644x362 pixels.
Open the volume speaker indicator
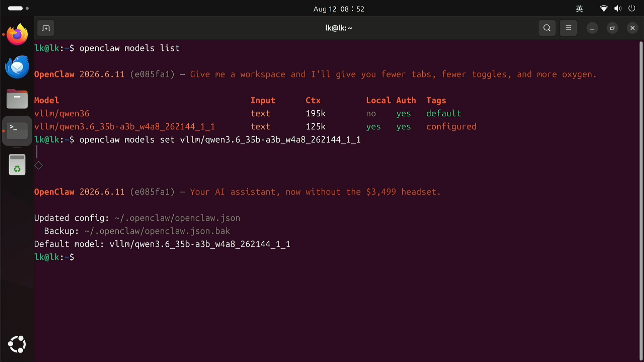pyautogui.click(x=618, y=9)
